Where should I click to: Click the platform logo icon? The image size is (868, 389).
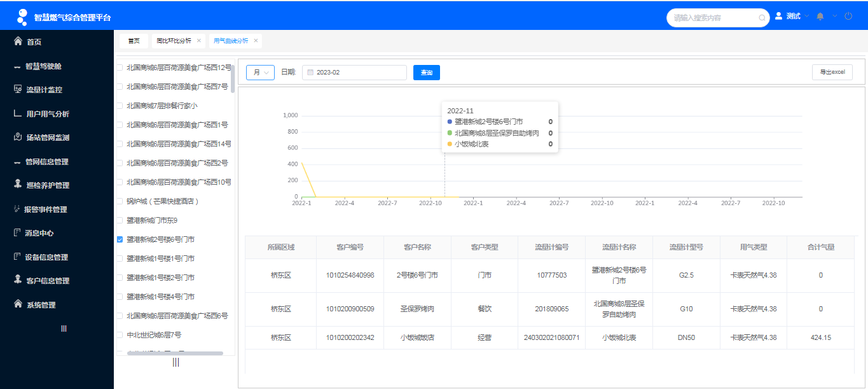22,17
